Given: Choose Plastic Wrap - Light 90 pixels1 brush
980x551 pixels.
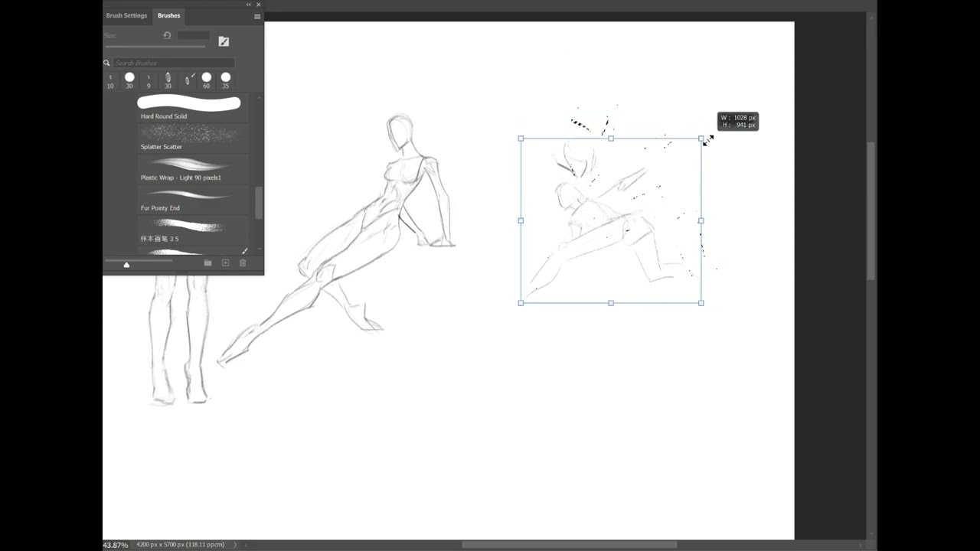Looking at the screenshot, I should point(193,168).
